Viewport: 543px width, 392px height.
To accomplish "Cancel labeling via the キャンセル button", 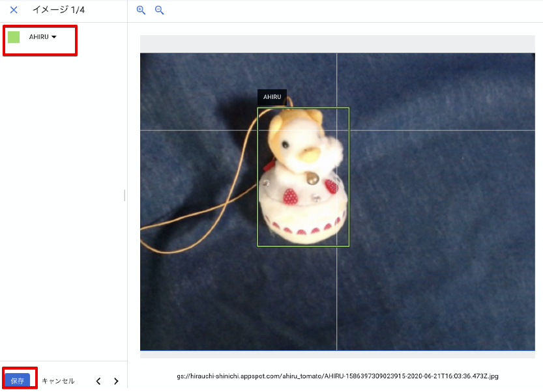I will [x=58, y=380].
